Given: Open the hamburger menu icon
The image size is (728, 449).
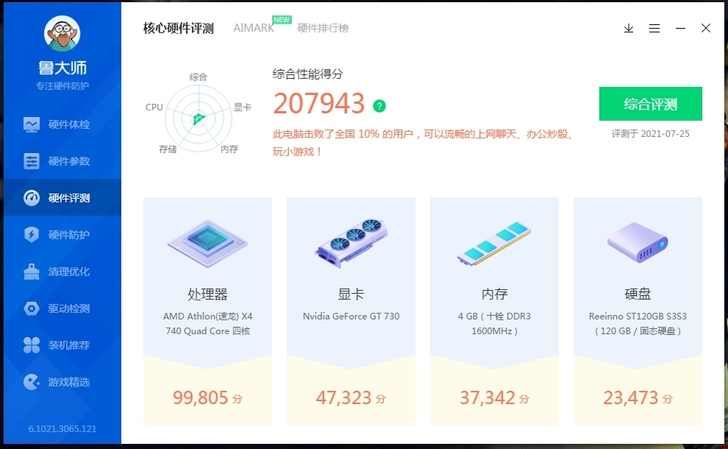Looking at the screenshot, I should 654,28.
